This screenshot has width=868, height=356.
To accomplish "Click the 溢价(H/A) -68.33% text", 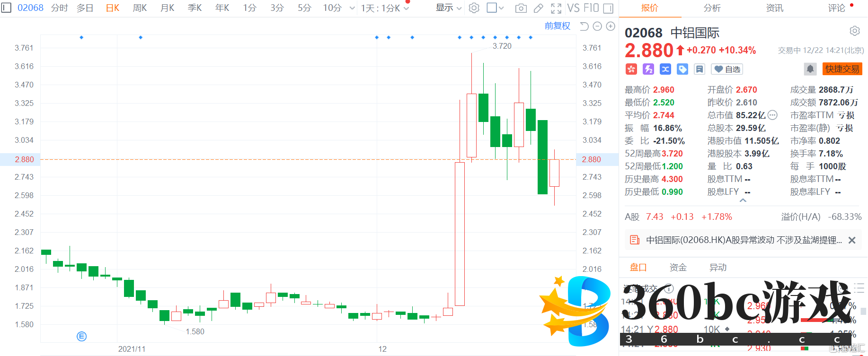I will coord(821,217).
